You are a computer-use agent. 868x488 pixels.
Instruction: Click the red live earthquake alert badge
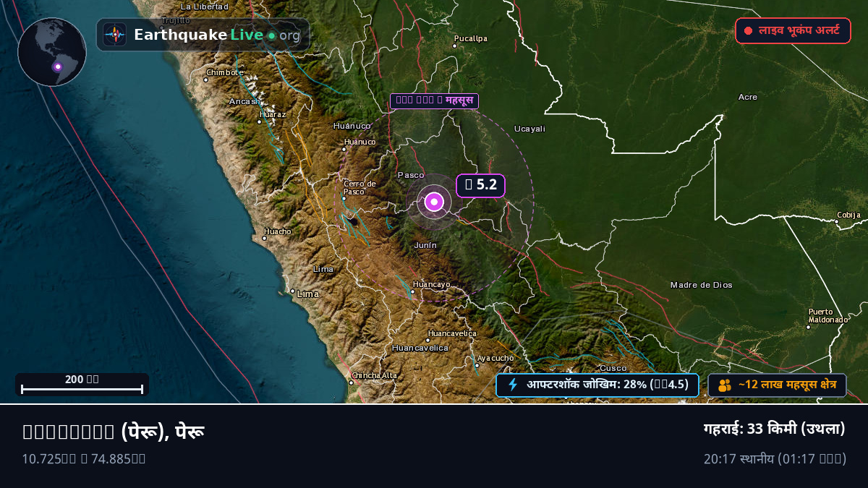(x=793, y=31)
